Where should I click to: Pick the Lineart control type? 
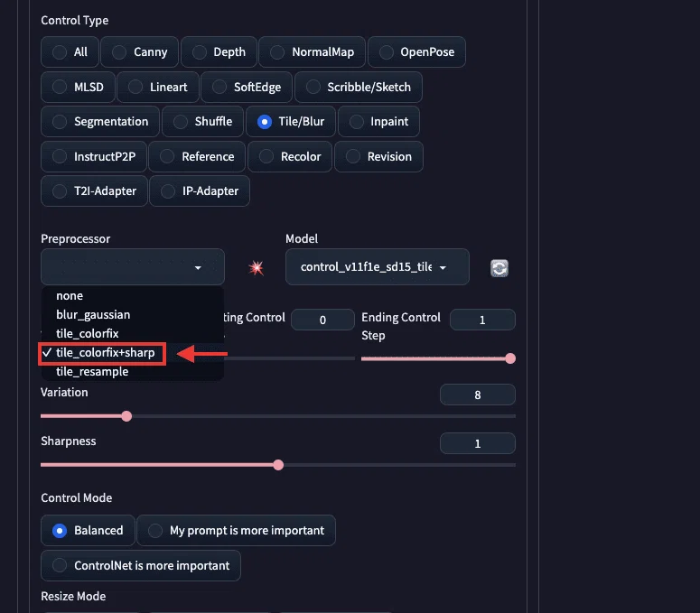coord(157,87)
